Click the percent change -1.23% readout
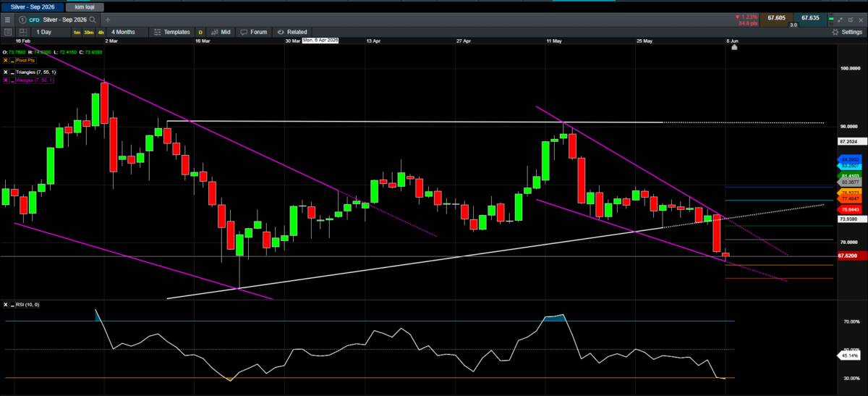 coord(746,16)
